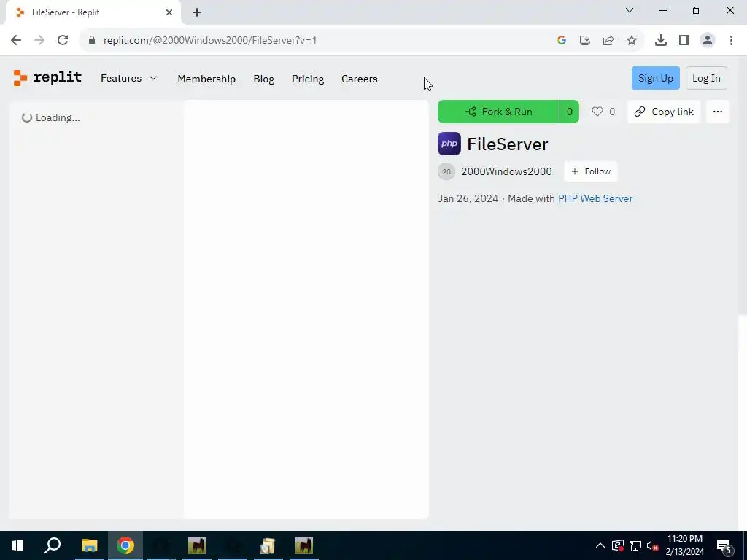Click the Log In button
Image resolution: width=747 pixels, height=560 pixels.
pos(706,78)
